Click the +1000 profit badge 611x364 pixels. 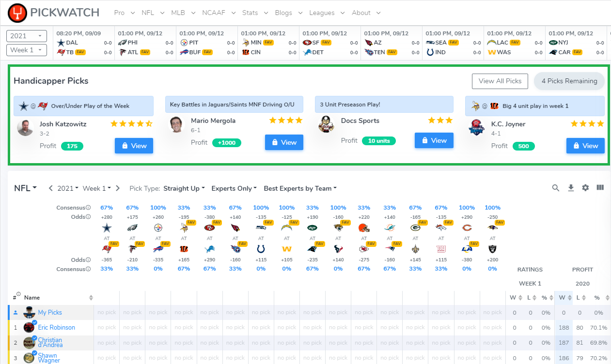pos(226,143)
